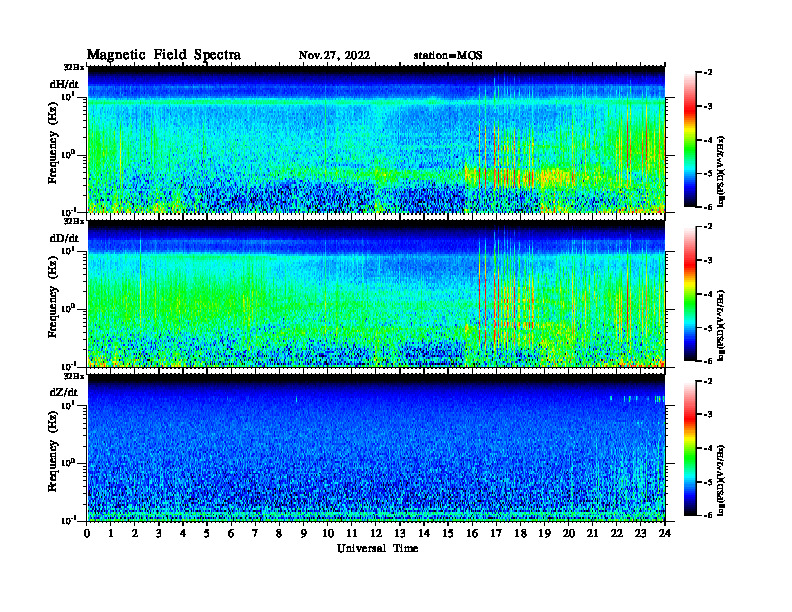Click the "Universal Time" axis title
The height and width of the screenshot is (612, 792).
coord(377,548)
